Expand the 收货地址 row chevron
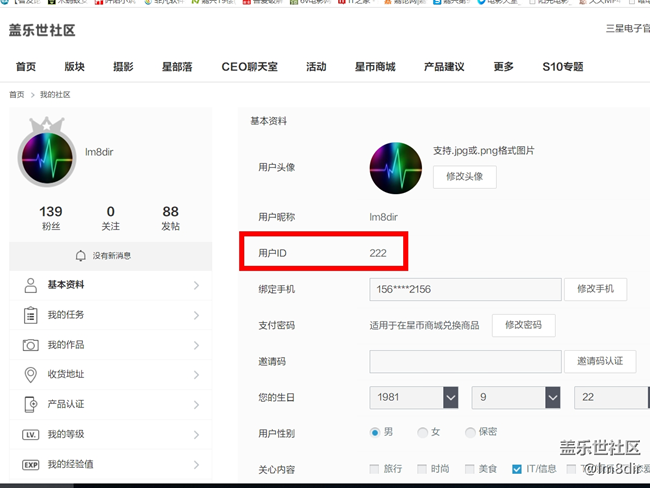Viewport: 650px width, 488px height. pyautogui.click(x=196, y=375)
